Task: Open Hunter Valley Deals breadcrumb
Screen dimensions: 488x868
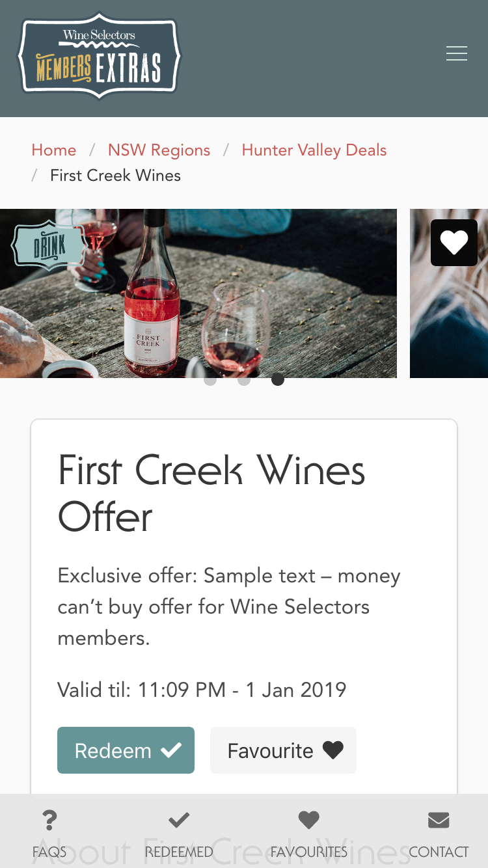Action: [314, 150]
